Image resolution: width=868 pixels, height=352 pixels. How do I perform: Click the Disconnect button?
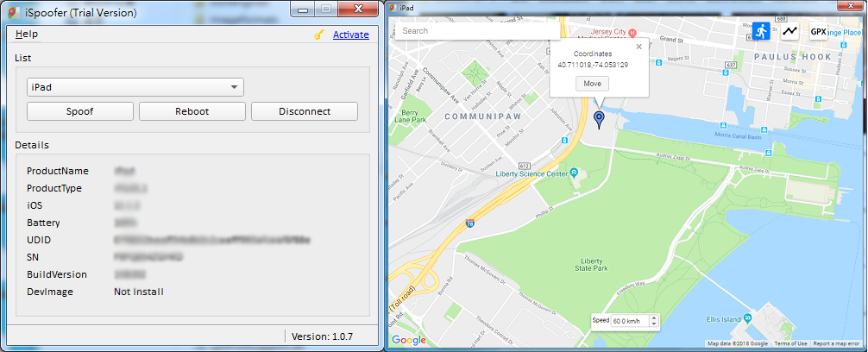[x=305, y=111]
